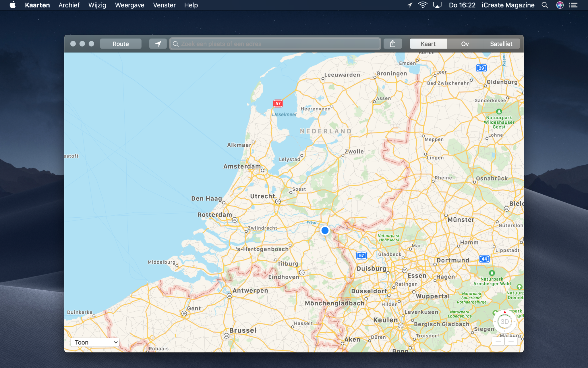Zoom out with the minus button

point(498,341)
